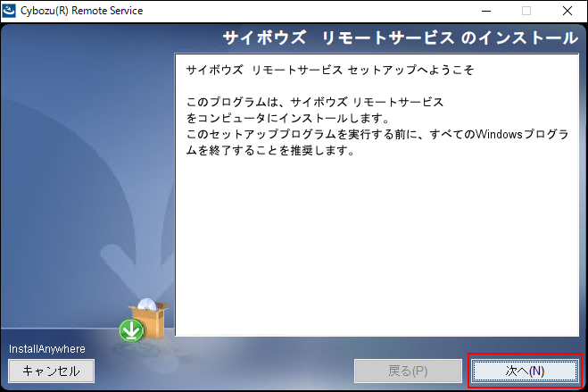Click the このプログラムは、サイボウズ リモートサービス line
The width and height of the screenshot is (588, 392).
(x=315, y=102)
